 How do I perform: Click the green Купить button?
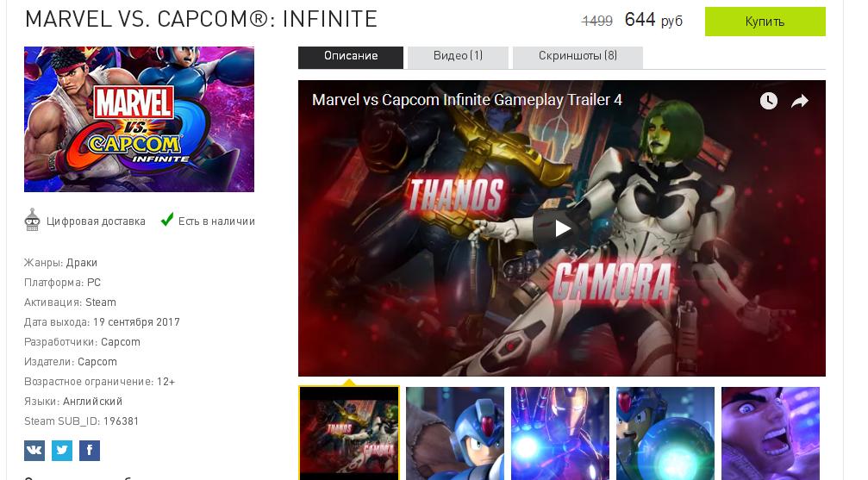pos(765,22)
